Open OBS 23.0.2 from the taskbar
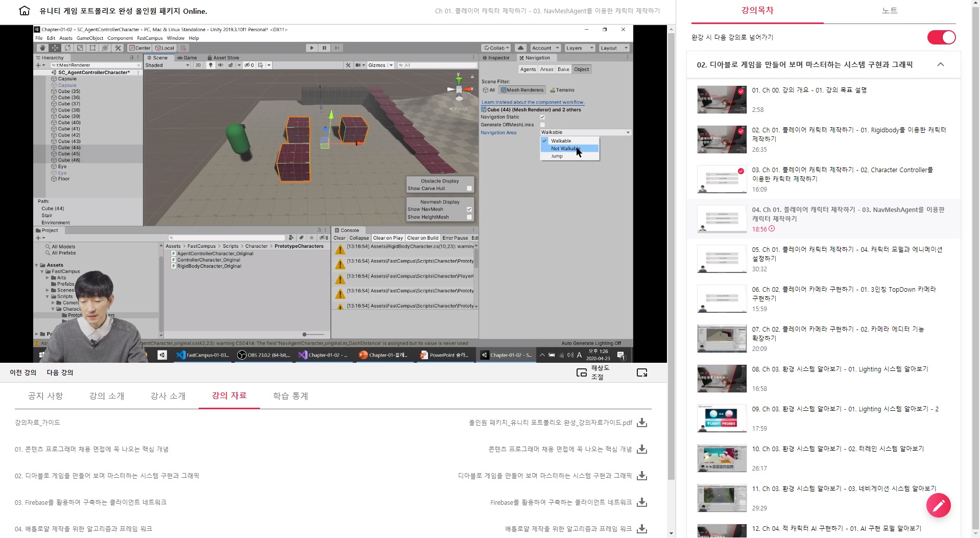The image size is (980, 538). pos(264,355)
